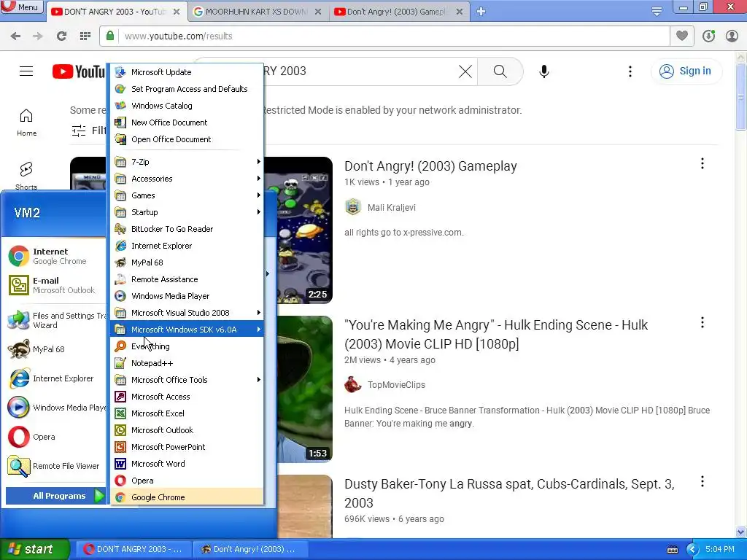The image size is (747, 560).
Task: Open TopMovieClips channel
Action: pos(396,385)
